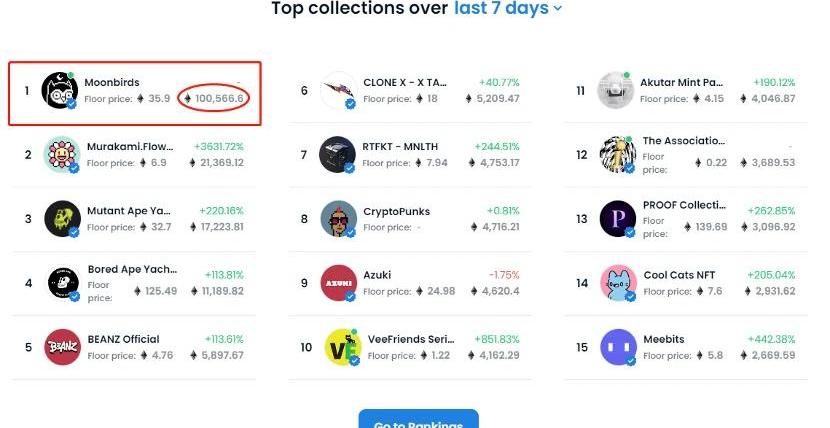This screenshot has width=830, height=428.
Task: Open the RTFKT - MNLTH collection name link
Action: (x=400, y=147)
